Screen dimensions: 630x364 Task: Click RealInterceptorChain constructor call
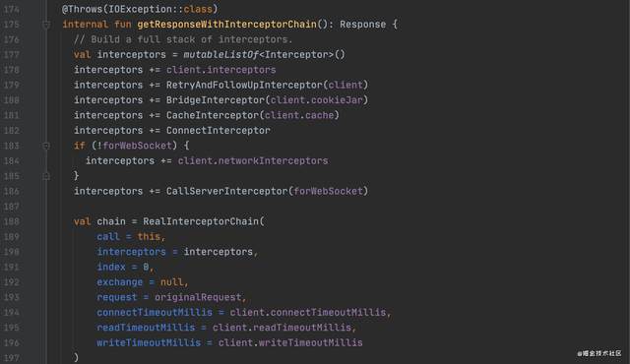(x=201, y=221)
